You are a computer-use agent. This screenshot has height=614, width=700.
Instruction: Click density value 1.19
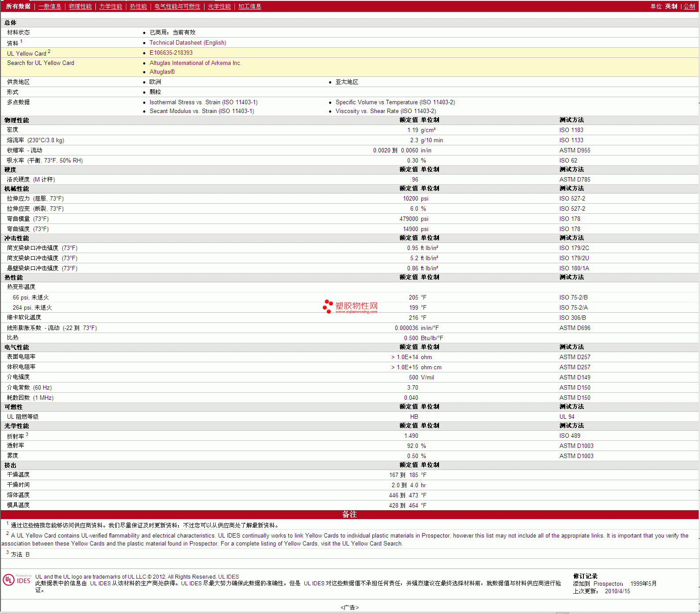[412, 130]
